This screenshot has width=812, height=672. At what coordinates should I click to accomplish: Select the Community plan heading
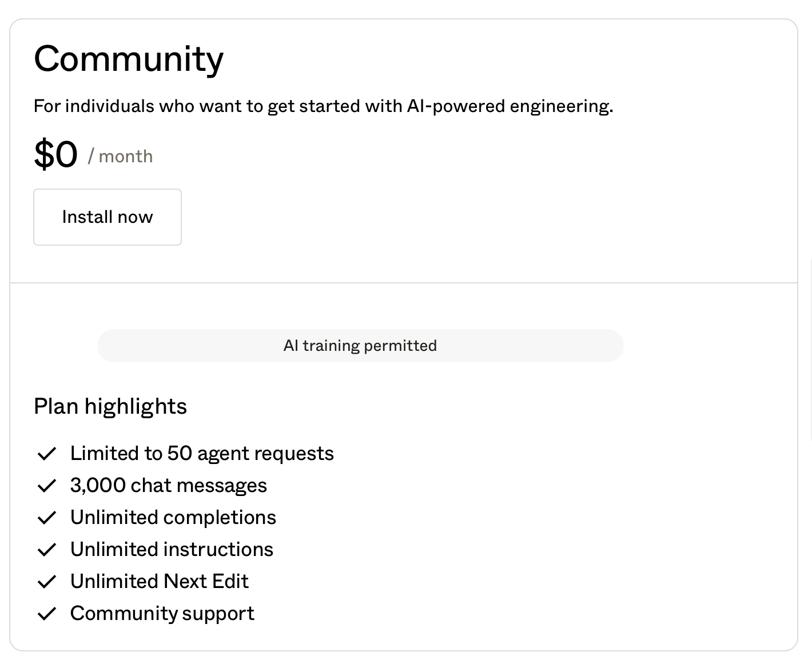click(129, 59)
